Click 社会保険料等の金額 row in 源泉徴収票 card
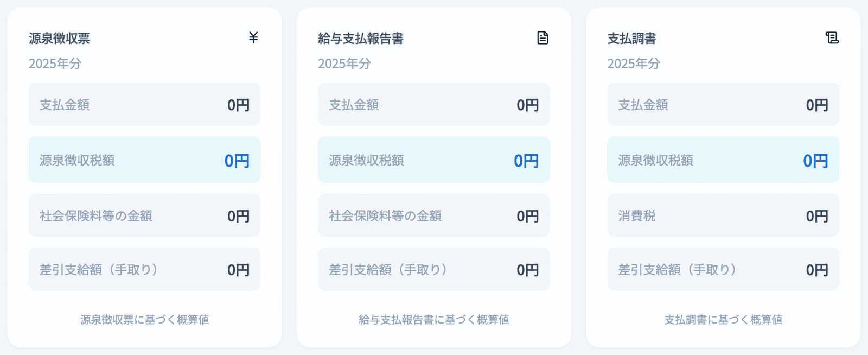Image resolution: width=868 pixels, height=355 pixels. (x=144, y=215)
